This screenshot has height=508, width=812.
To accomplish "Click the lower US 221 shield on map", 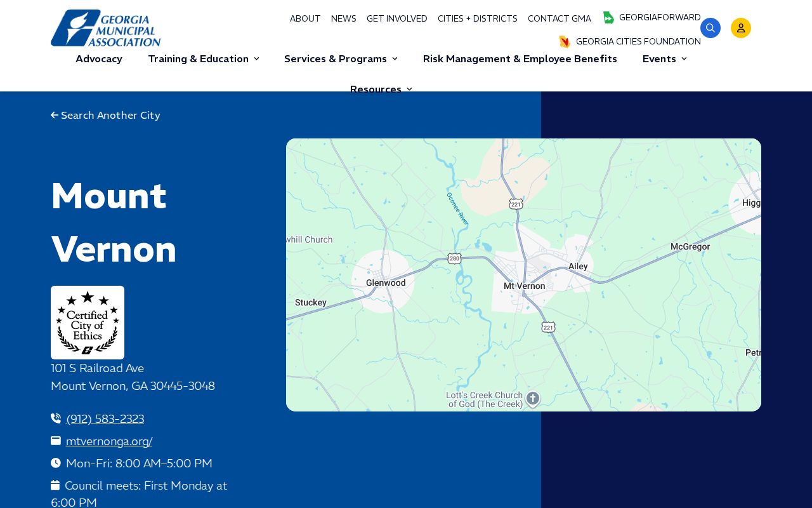I will point(549,327).
